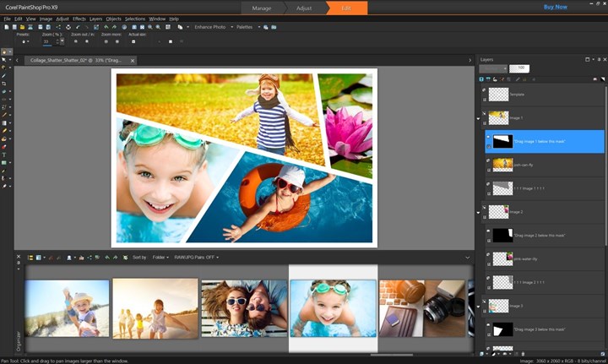
Task: Select the Pick tool arrow in the toolbox
Action: tap(3, 60)
